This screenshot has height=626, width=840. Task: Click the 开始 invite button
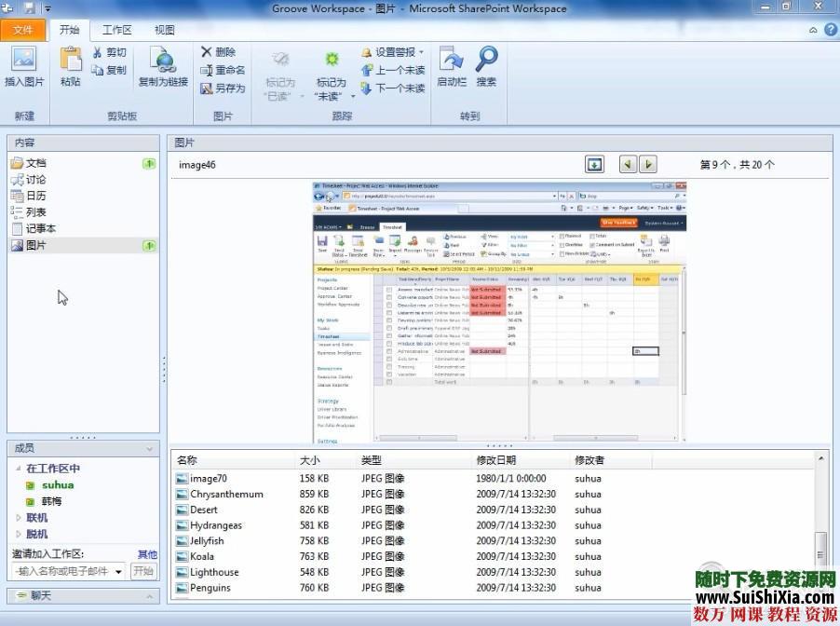coord(143,571)
